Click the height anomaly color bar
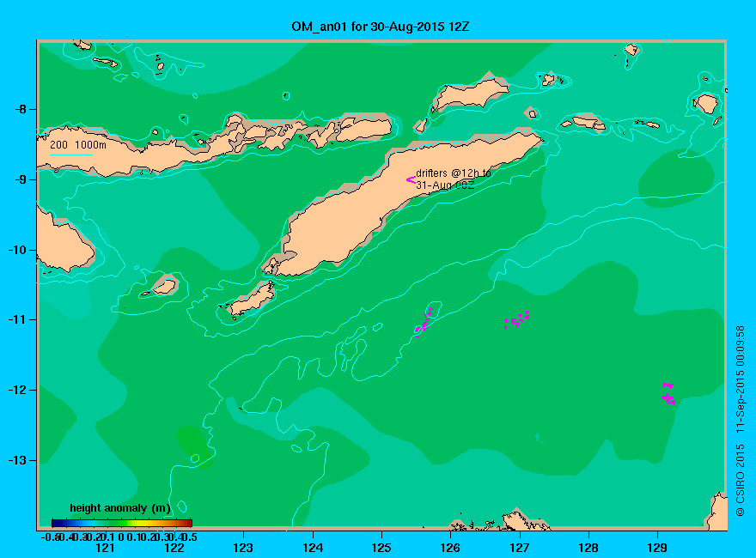 point(122,523)
